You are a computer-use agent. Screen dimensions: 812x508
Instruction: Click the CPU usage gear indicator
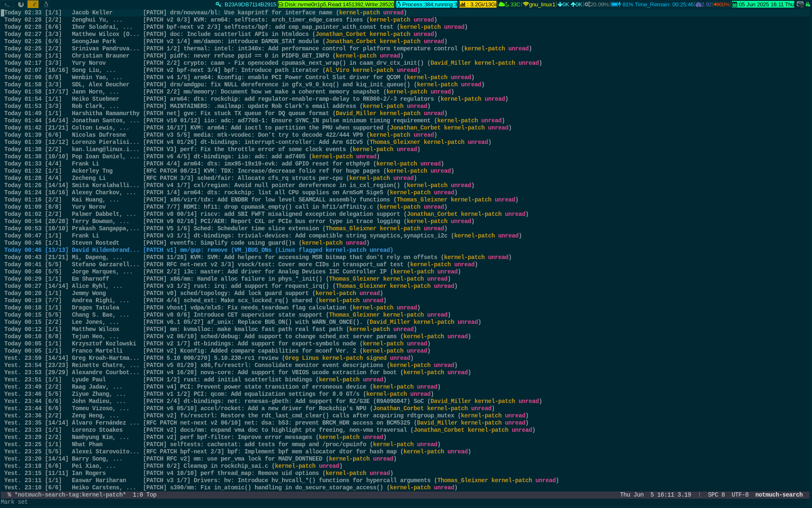(x=597, y=4)
